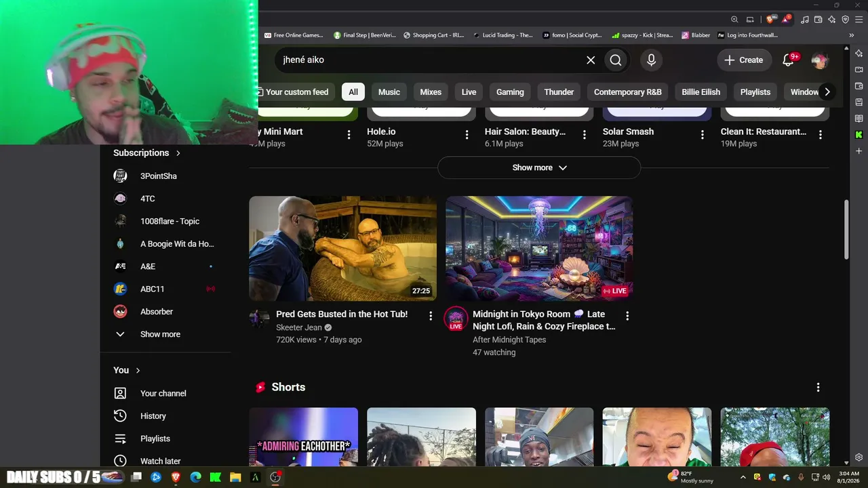This screenshot has width=868, height=488.
Task: Open After Midnight Tapes channel link
Action: point(509,340)
